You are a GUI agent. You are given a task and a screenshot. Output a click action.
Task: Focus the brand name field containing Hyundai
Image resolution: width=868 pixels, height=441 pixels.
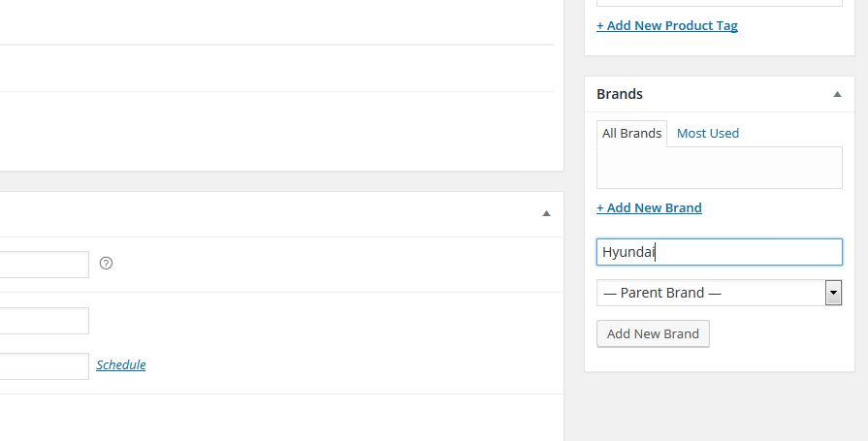[x=719, y=252]
